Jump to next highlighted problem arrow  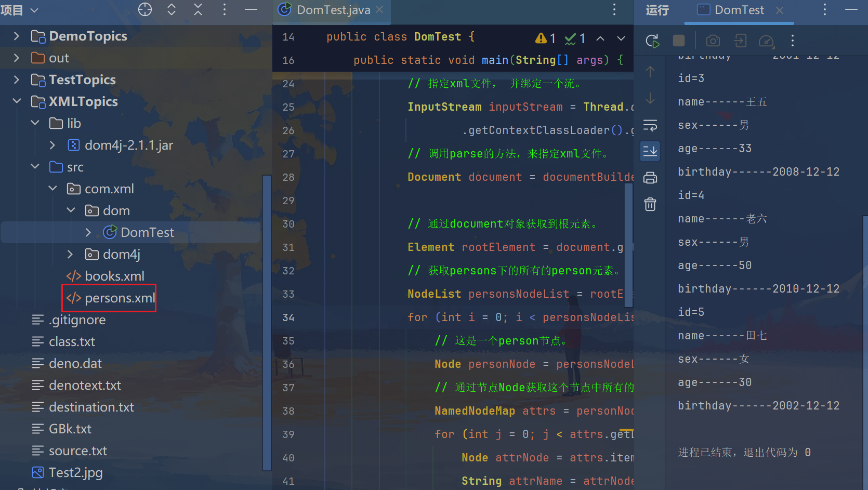pos(621,38)
